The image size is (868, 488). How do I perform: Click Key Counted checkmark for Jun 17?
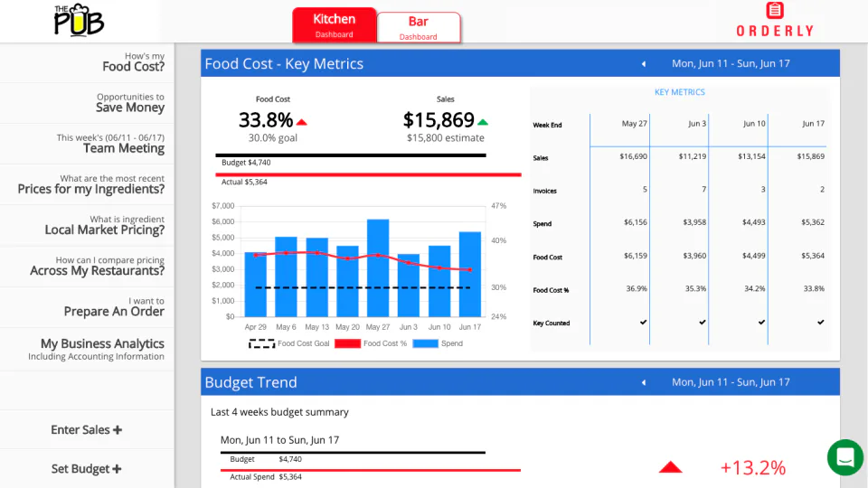[821, 322]
